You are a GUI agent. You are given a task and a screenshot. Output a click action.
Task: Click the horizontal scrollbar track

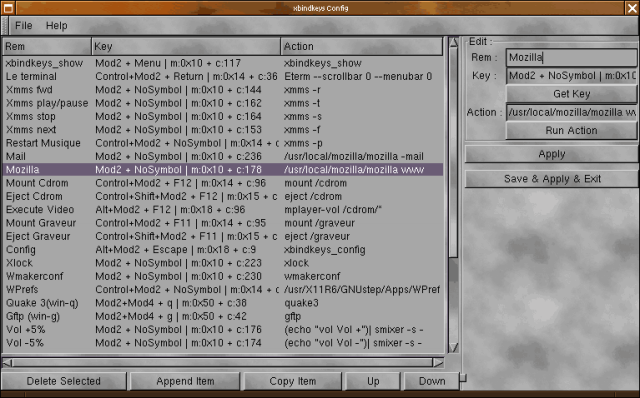tap(222, 362)
